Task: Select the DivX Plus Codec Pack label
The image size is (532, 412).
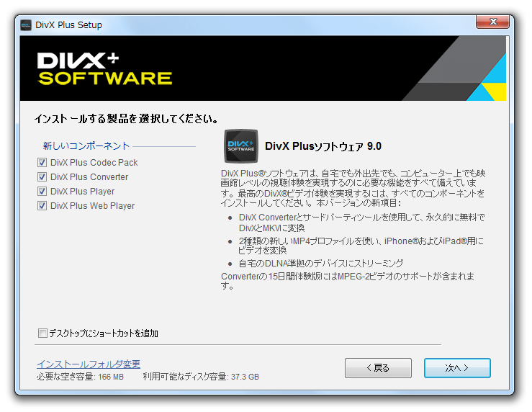Action: point(94,163)
